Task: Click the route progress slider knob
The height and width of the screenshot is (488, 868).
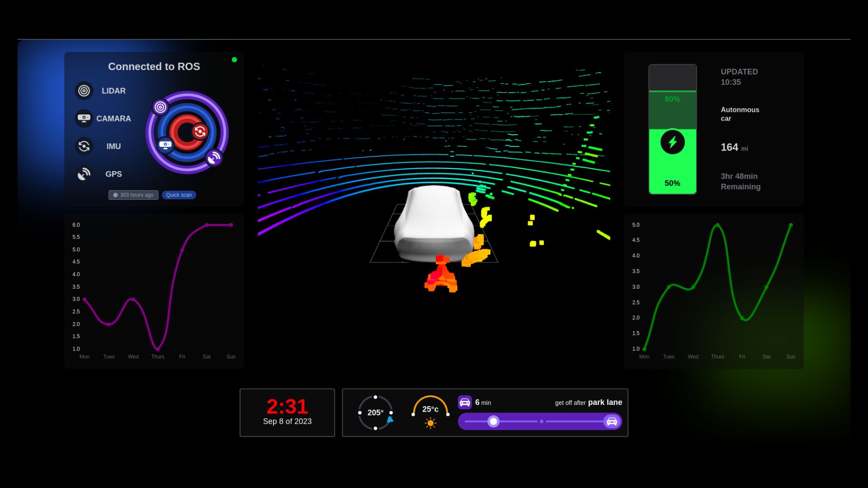Action: point(493,422)
